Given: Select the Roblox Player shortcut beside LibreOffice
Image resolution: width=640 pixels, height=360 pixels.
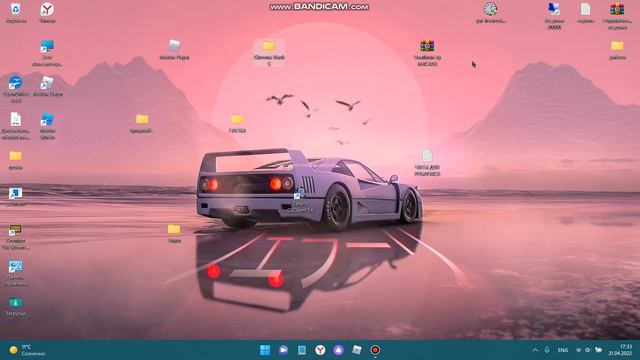Looking at the screenshot, I should pos(47,87).
